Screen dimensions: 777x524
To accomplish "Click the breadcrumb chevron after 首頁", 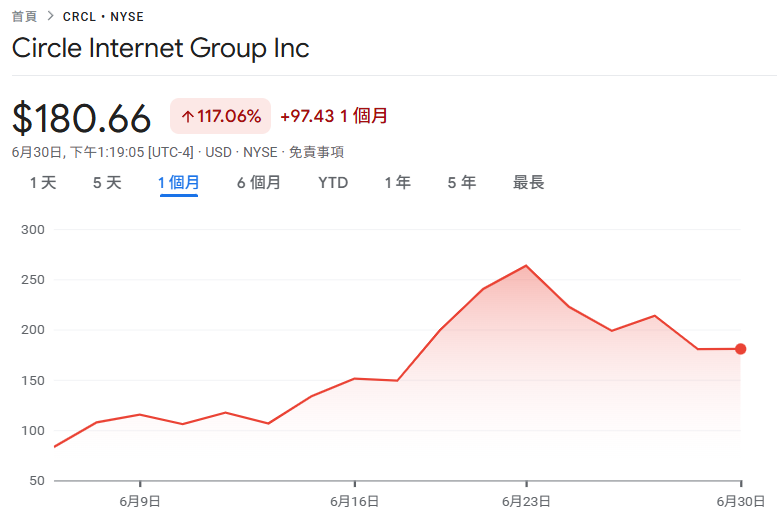I will coord(50,17).
